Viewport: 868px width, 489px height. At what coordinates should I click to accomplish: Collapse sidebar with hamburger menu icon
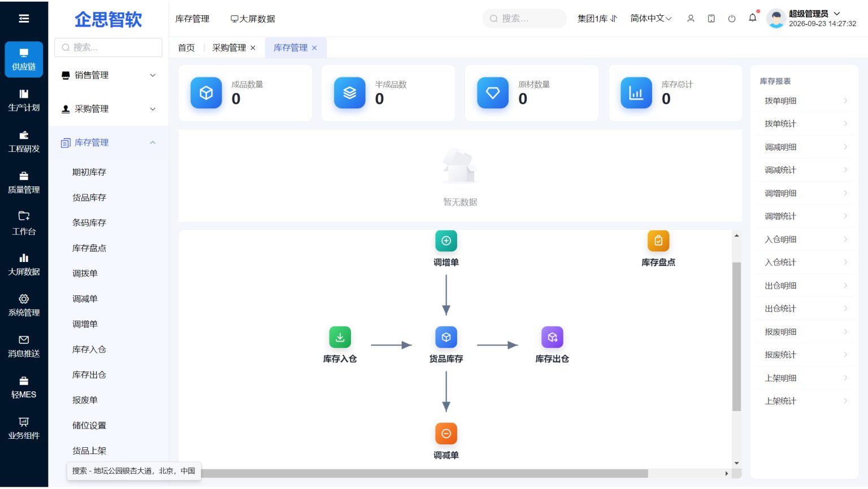tap(24, 19)
